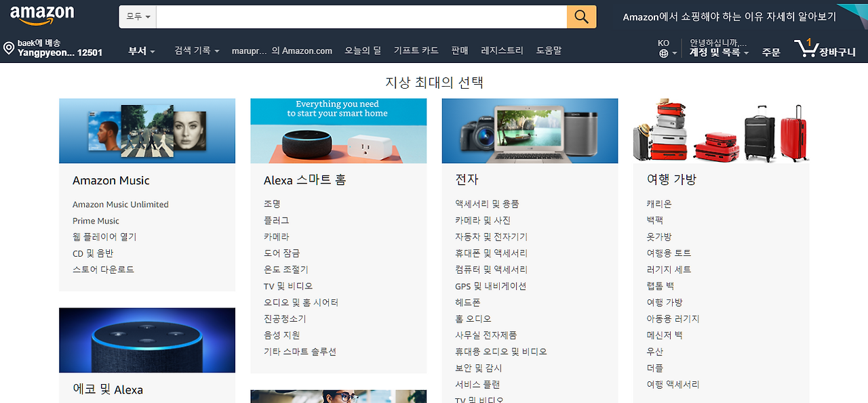This screenshot has width=868, height=403.
Task: Open 진공청소기 link
Action: point(285,319)
